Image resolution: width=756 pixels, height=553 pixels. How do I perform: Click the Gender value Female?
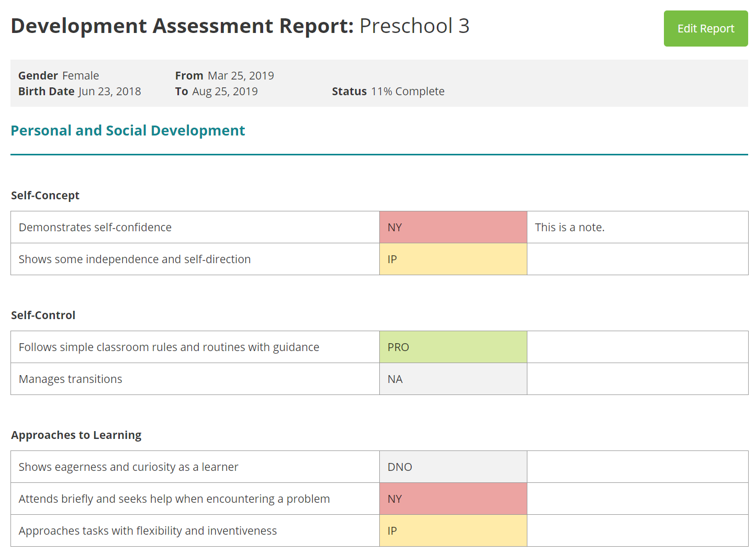[81, 75]
